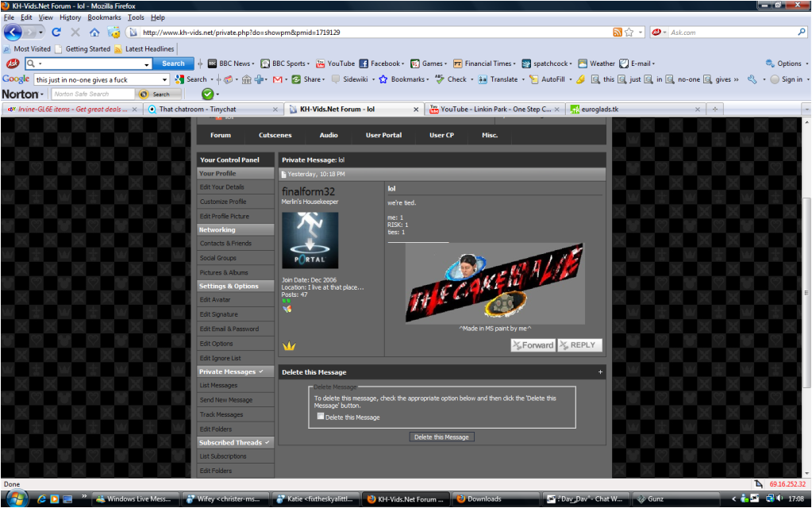Reload the current page
This screenshot has width=812, height=508.
pyautogui.click(x=56, y=32)
